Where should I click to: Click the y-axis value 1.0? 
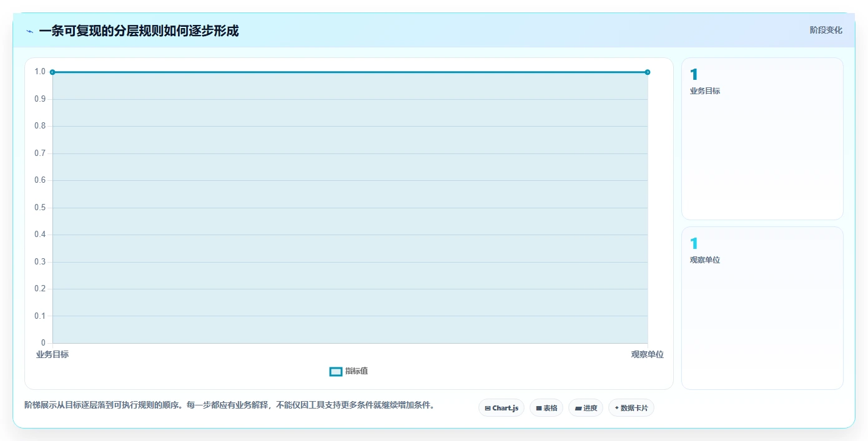click(x=40, y=72)
